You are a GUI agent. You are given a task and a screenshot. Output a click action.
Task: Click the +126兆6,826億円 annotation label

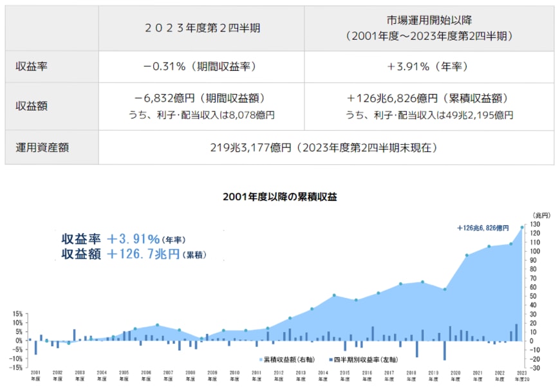(x=483, y=227)
